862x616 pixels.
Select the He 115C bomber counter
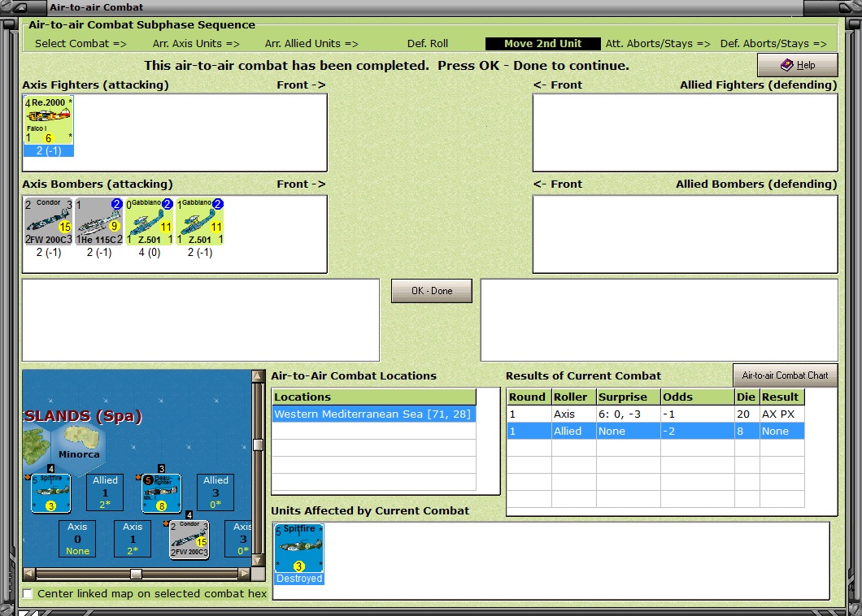click(x=99, y=221)
